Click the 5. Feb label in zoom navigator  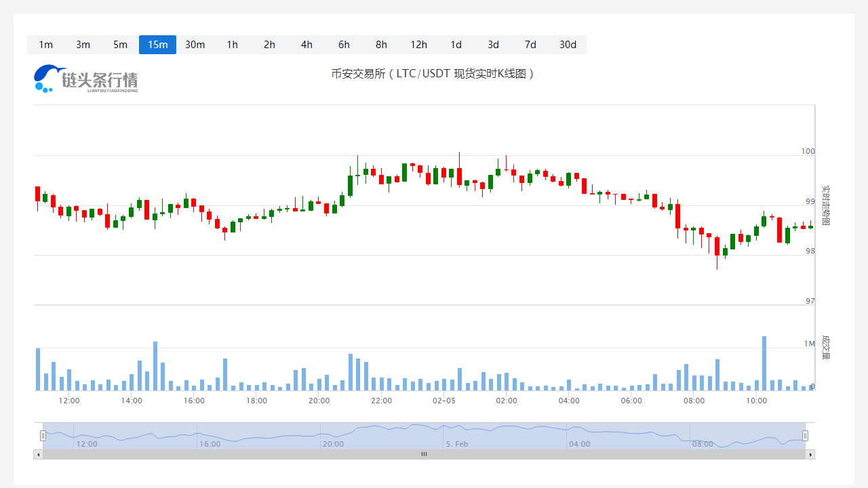click(x=457, y=444)
